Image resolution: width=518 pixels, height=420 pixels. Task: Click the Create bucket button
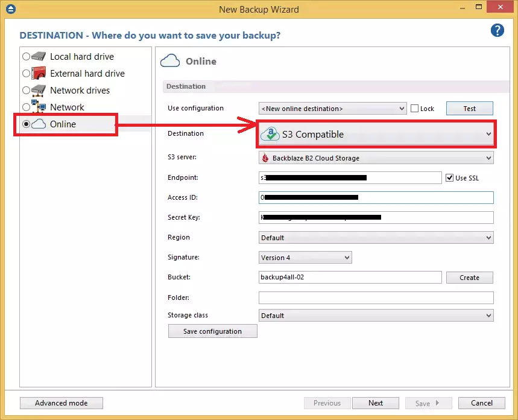click(469, 278)
